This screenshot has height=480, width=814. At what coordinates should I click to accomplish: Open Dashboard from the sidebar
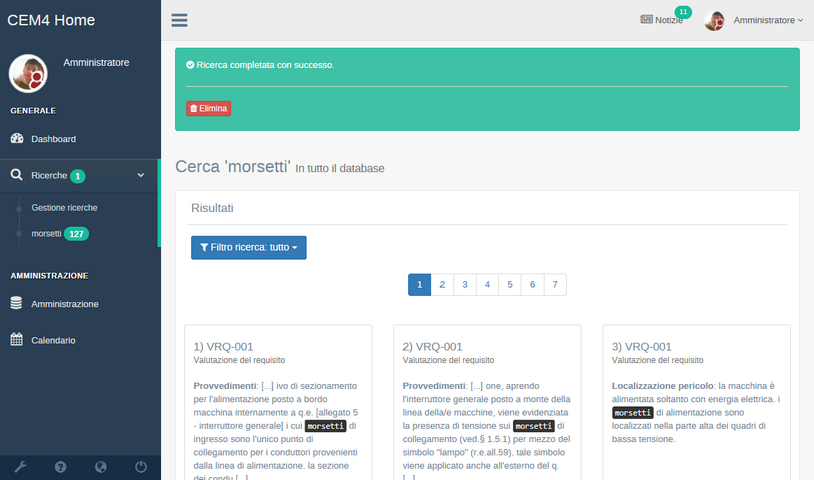coord(53,139)
